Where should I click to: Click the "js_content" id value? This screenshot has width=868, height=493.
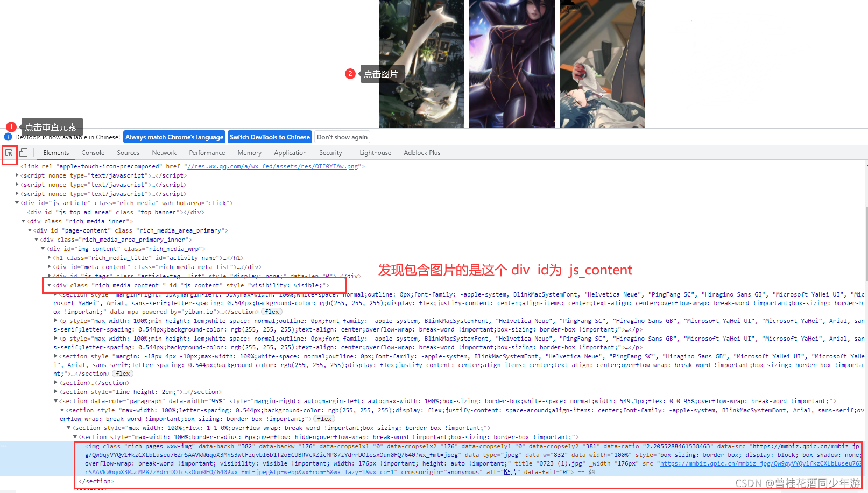(x=202, y=285)
